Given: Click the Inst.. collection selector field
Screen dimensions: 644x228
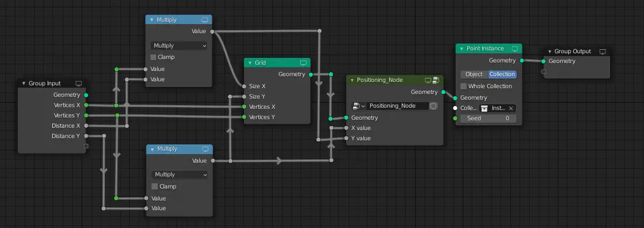Looking at the screenshot, I should coord(498,108).
